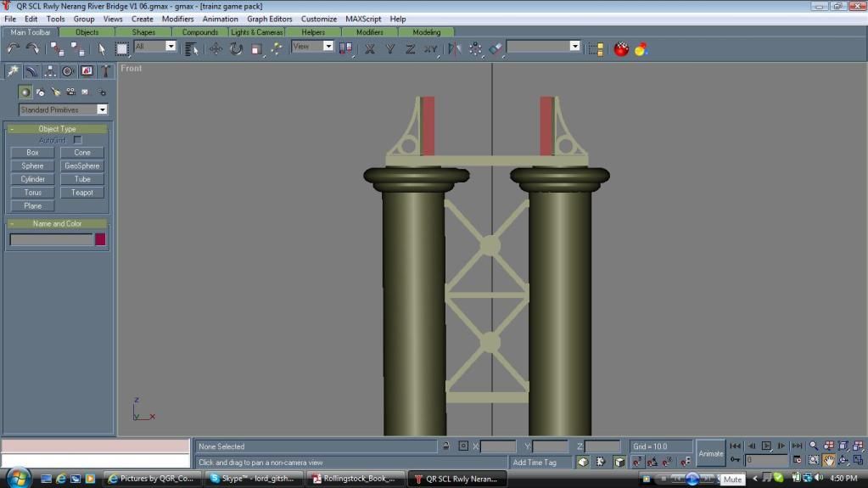The width and height of the screenshot is (868, 488).
Task: Click the Play Animation button
Action: click(x=766, y=446)
